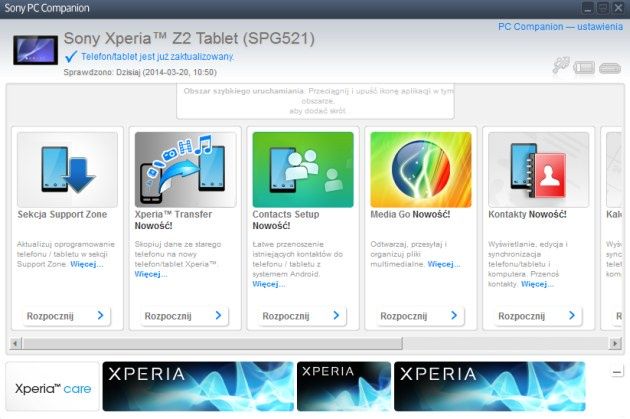Click the 'Sony Xperia™ Z2 Tablet (SPG521)' heading
630x419 pixels.
[189, 39]
